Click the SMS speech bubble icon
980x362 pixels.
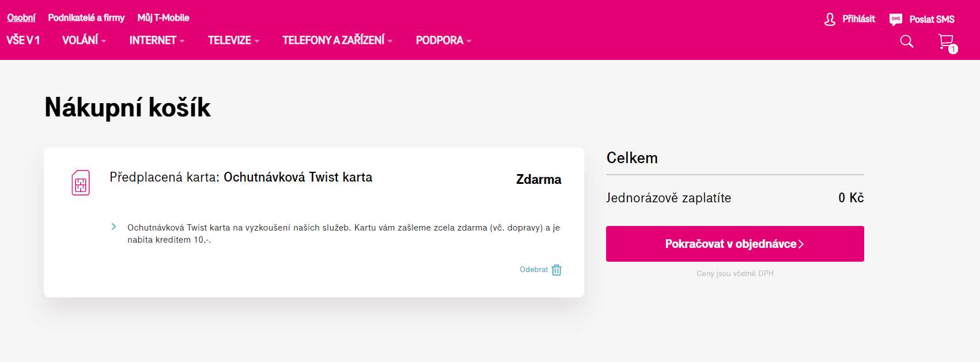click(x=896, y=20)
